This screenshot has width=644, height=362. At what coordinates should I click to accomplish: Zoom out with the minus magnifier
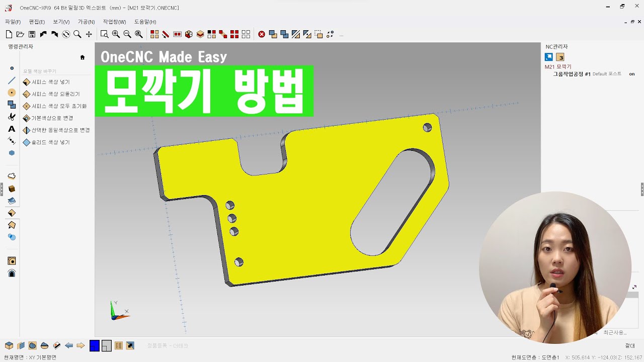(x=127, y=34)
